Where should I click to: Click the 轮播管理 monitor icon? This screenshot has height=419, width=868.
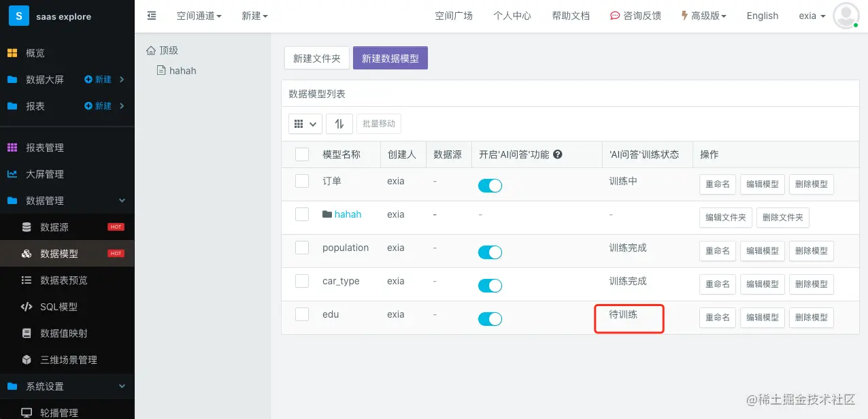27,413
